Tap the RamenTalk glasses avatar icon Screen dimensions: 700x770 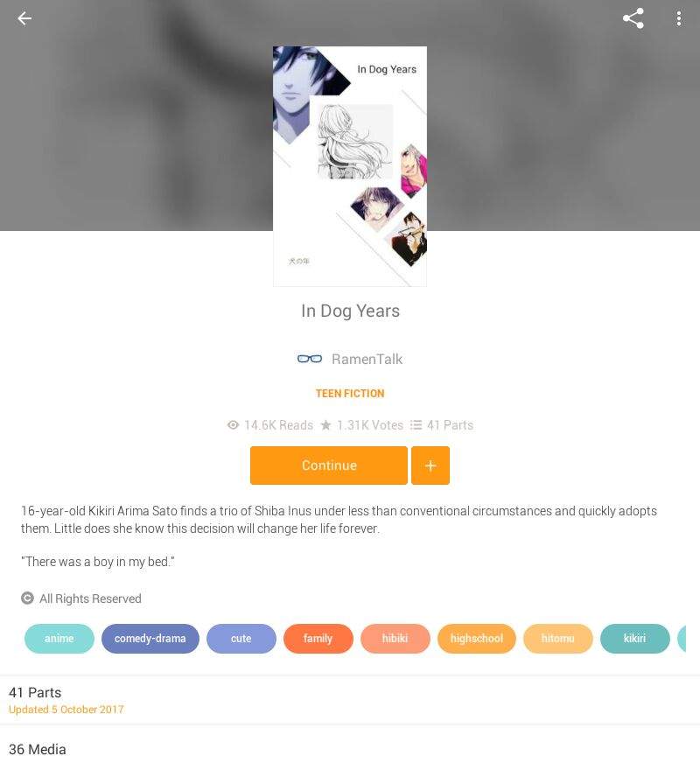(310, 359)
